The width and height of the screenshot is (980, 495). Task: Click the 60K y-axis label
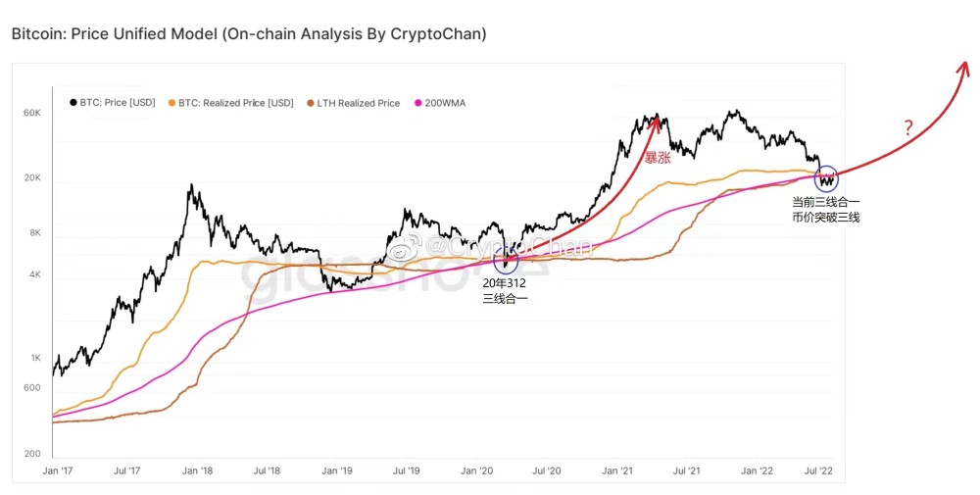pyautogui.click(x=32, y=114)
